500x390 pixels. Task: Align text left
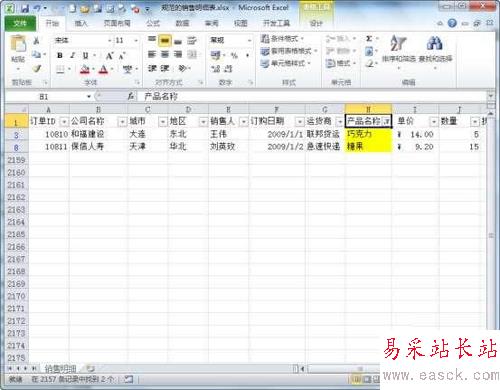(x=152, y=54)
